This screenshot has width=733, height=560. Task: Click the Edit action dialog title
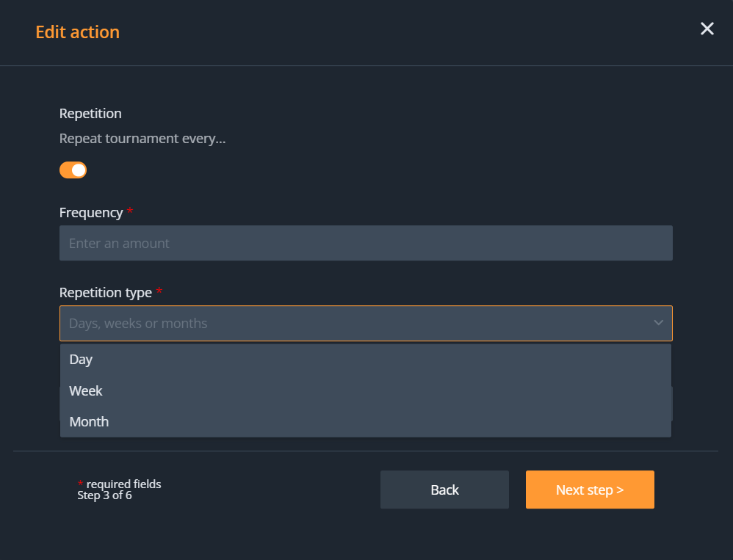[x=77, y=32]
